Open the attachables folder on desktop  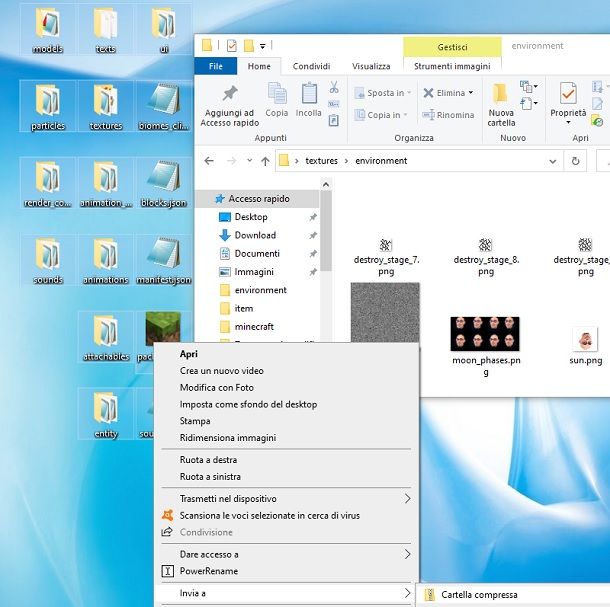coord(105,337)
